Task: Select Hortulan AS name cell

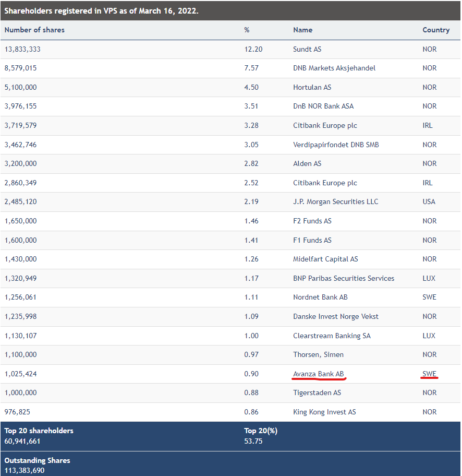Action: [312, 88]
